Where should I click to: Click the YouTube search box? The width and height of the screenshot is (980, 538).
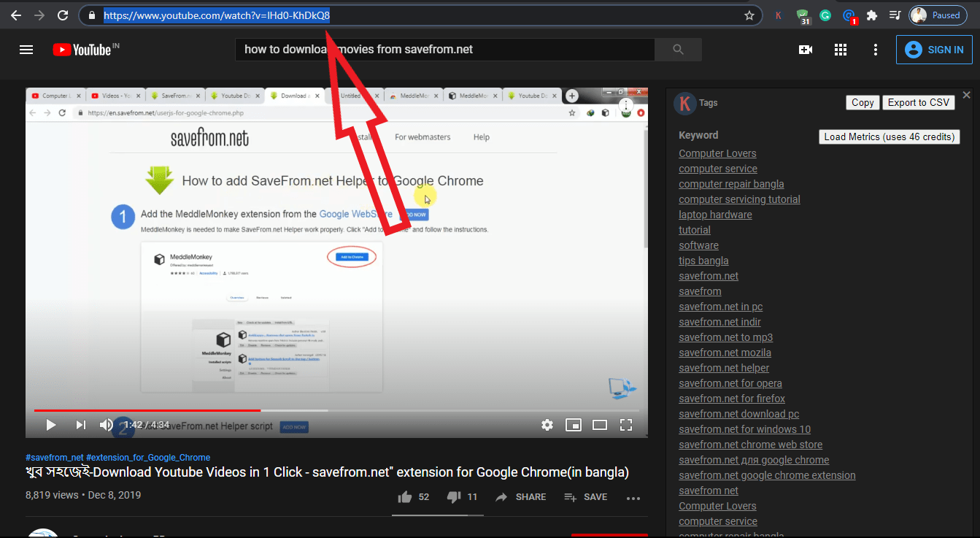444,50
